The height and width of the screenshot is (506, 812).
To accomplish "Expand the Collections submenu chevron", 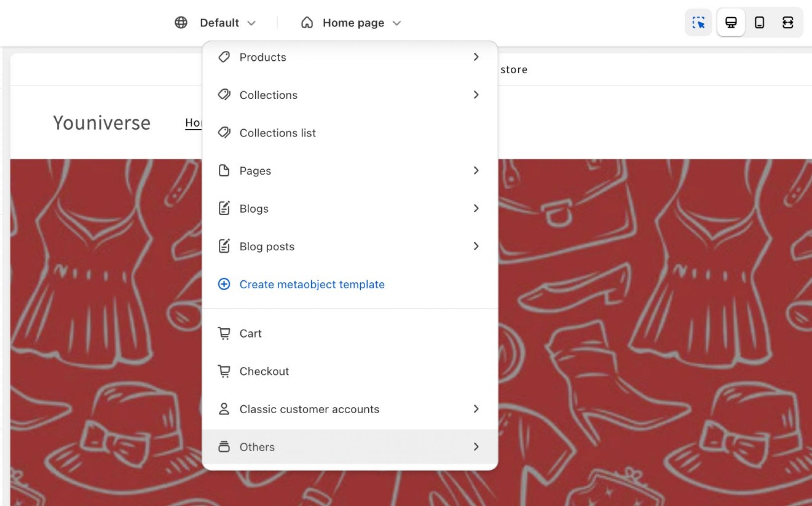I will pos(476,95).
